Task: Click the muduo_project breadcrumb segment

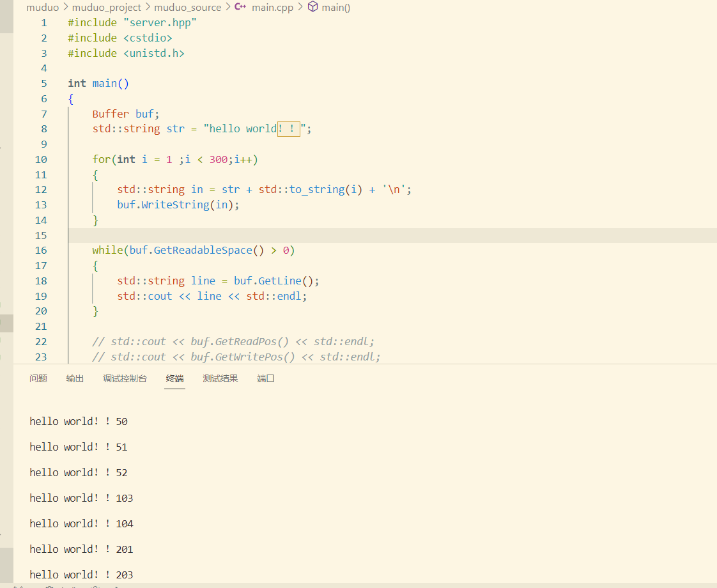Action: 107,7
